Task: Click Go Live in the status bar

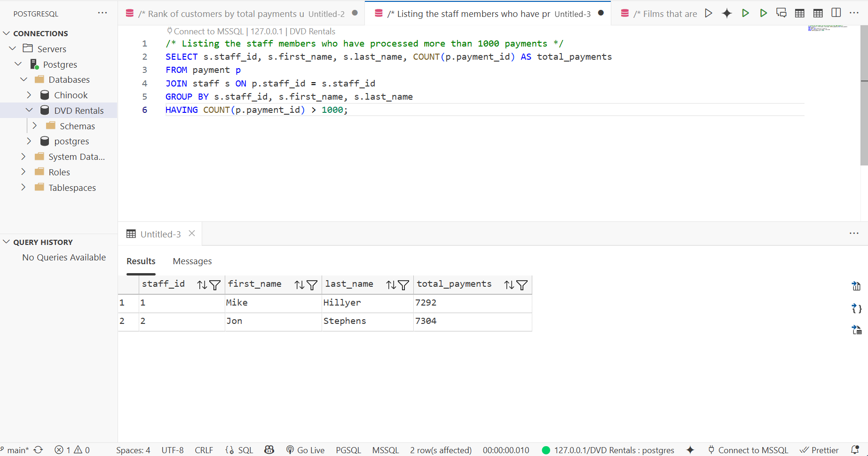Action: pyautogui.click(x=306, y=450)
